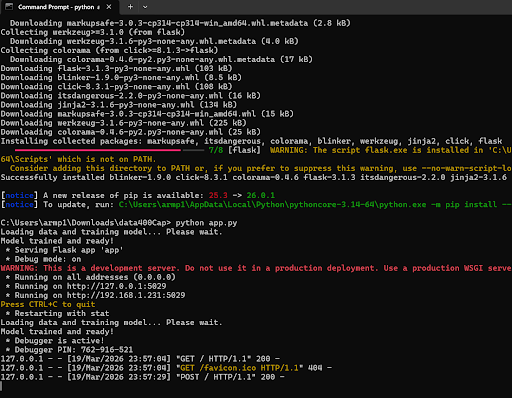Click the "Restarting with stat" line

[57, 313]
